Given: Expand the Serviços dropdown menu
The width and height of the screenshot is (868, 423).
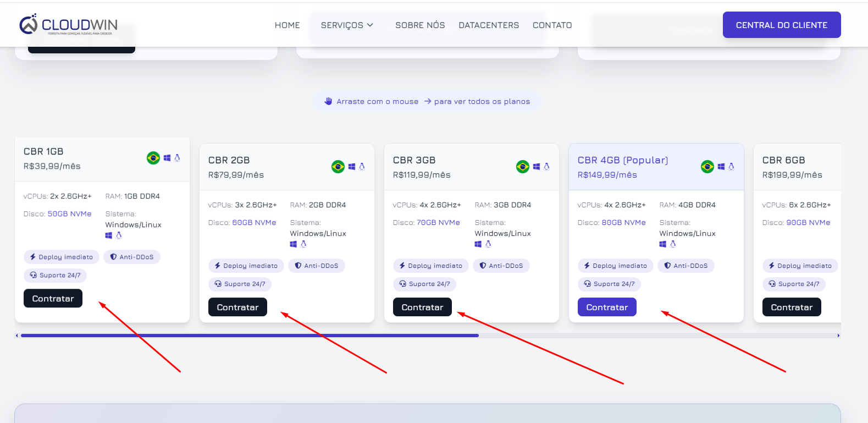Looking at the screenshot, I should tap(347, 25).
